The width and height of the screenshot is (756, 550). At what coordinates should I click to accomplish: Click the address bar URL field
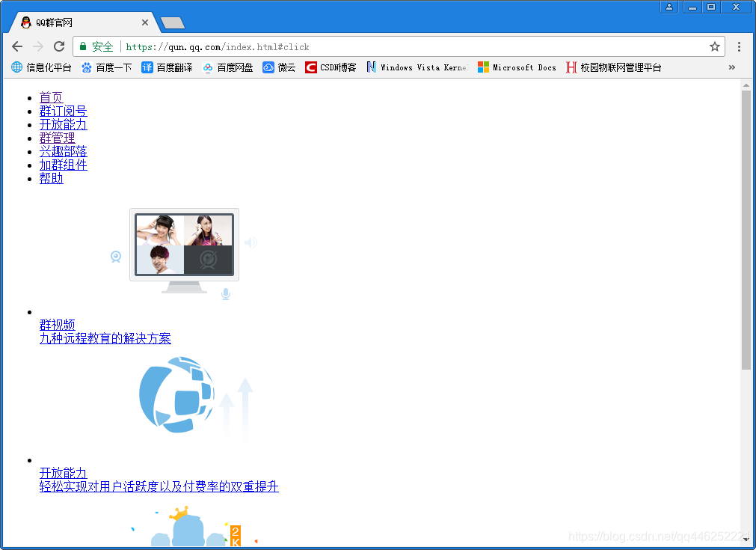[411, 46]
